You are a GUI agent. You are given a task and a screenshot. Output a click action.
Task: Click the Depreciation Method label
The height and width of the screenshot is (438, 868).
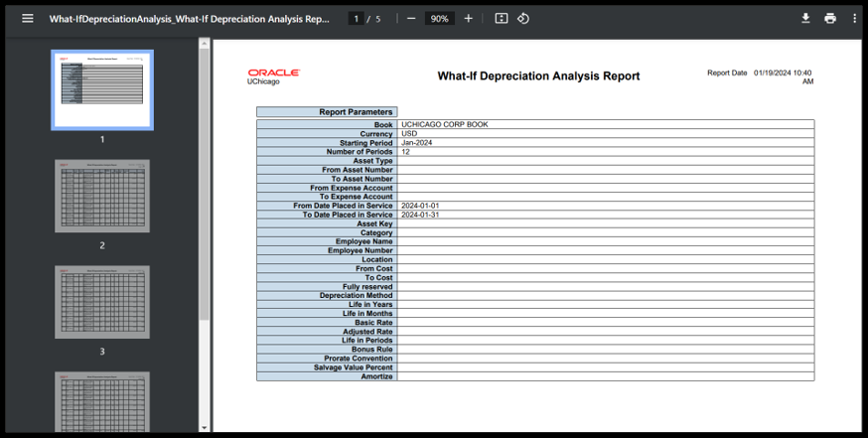356,295
